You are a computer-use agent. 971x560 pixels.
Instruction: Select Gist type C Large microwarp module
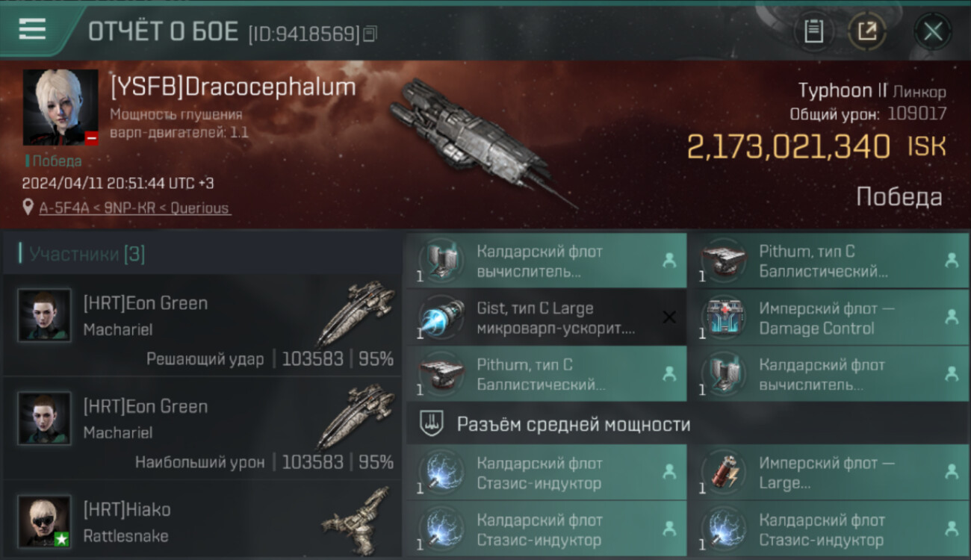tap(546, 317)
